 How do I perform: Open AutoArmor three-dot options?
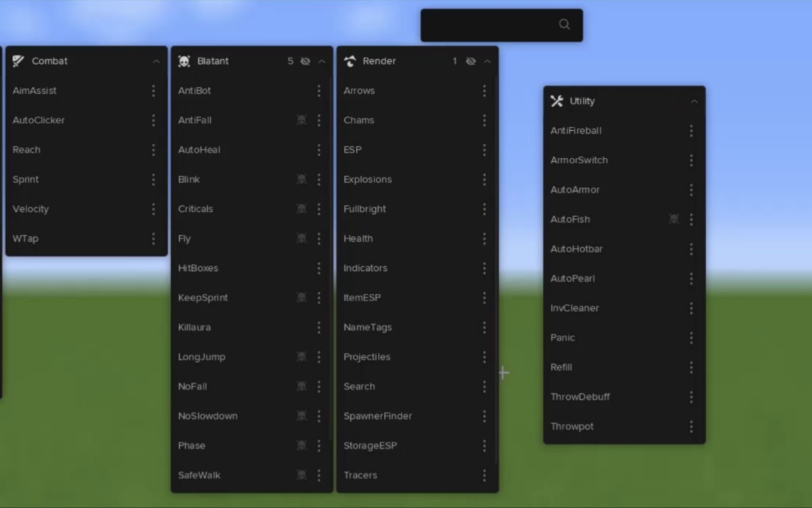click(x=691, y=190)
